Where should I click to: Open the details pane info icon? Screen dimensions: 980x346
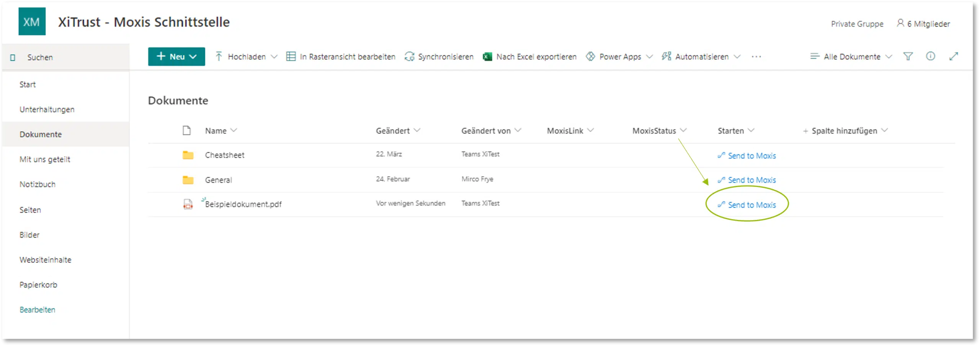pos(931,56)
